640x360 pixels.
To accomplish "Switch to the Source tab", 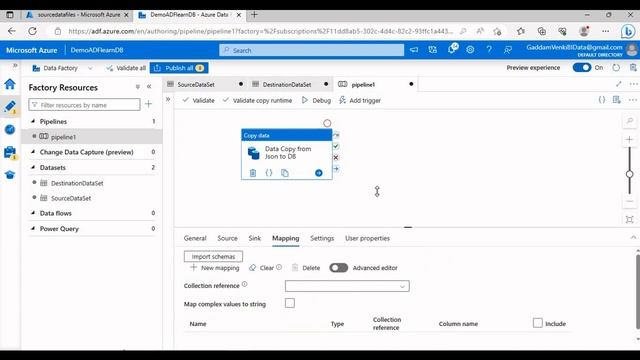I will (227, 238).
